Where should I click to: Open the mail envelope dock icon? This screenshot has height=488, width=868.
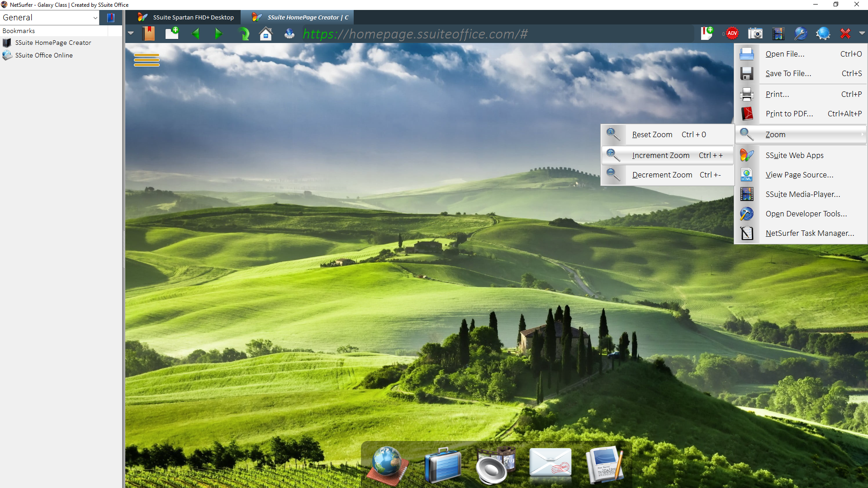[550, 464]
